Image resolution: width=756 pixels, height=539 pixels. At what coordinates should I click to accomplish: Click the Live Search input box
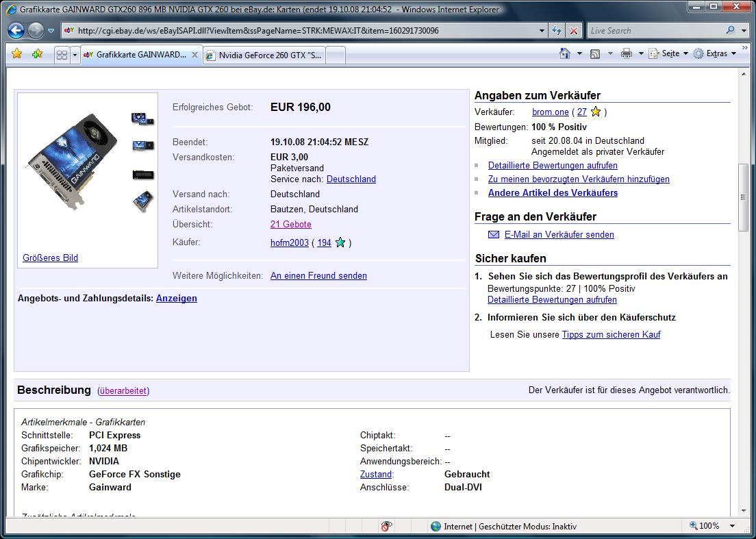pos(656,30)
